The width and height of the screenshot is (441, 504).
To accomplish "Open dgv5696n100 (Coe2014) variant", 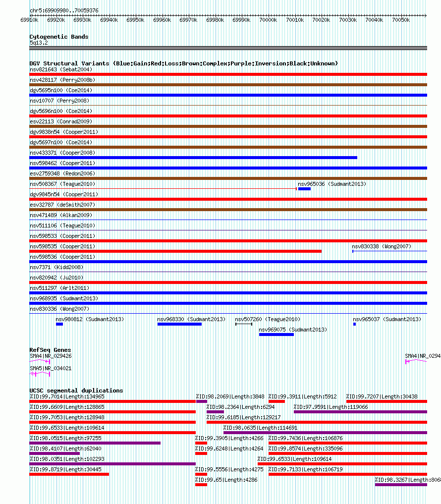I will pyautogui.click(x=61, y=111).
